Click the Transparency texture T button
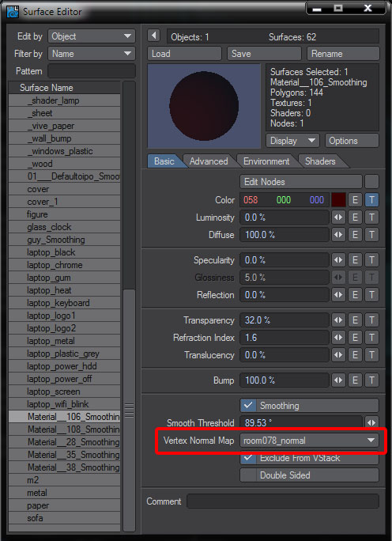 click(371, 320)
